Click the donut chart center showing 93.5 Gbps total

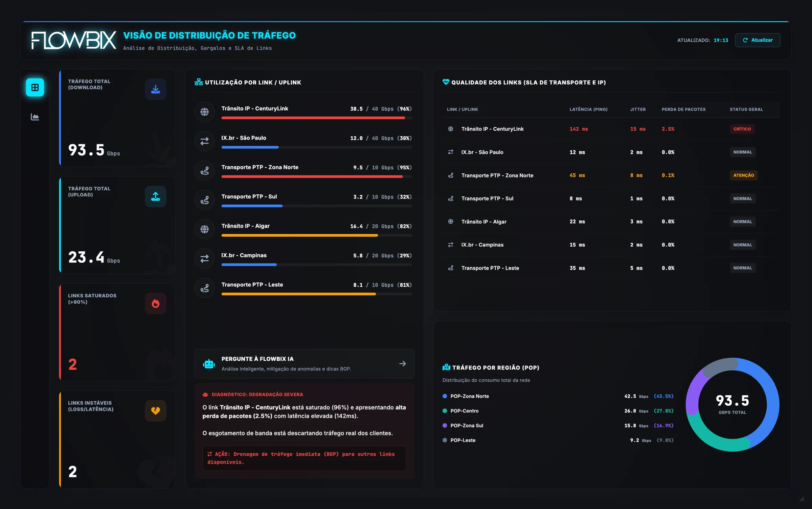(732, 404)
